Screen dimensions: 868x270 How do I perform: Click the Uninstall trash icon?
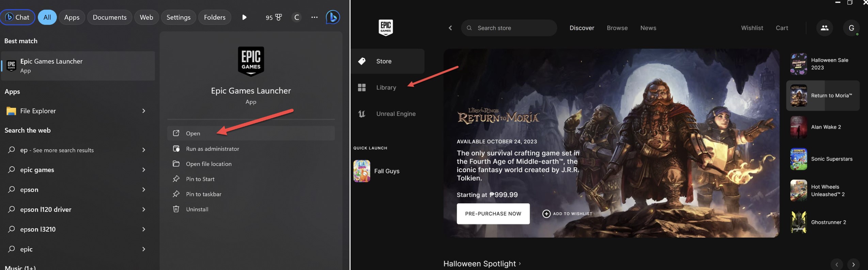pos(176,209)
